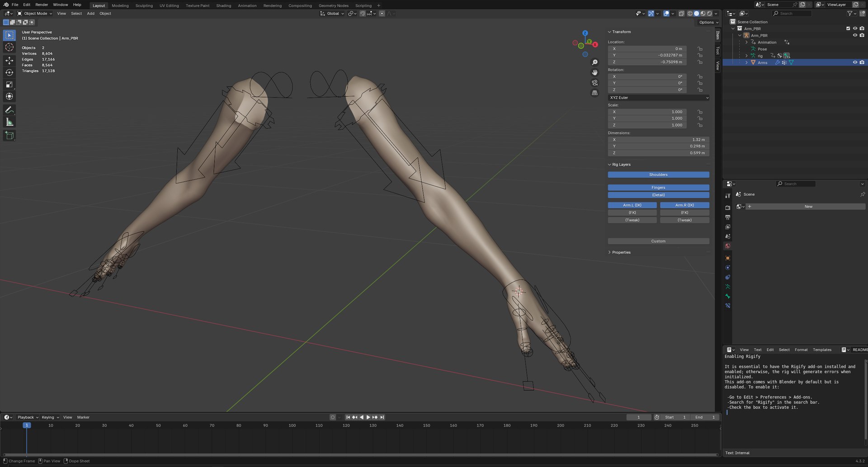Toggle Arm_PBR collection exclude checkbox

pos(848,28)
